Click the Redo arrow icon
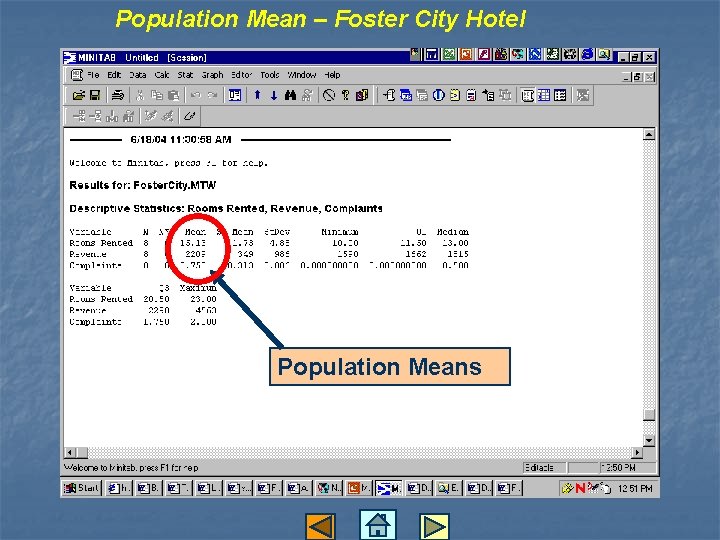The image size is (720, 540). tap(212, 96)
